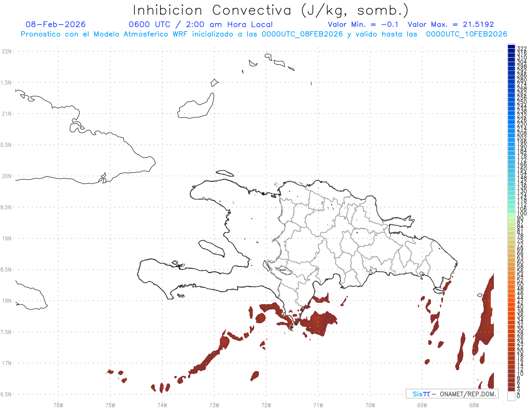Click the "21N" latitude label
Viewport: 532px width, 411px height.
[x=7, y=114]
